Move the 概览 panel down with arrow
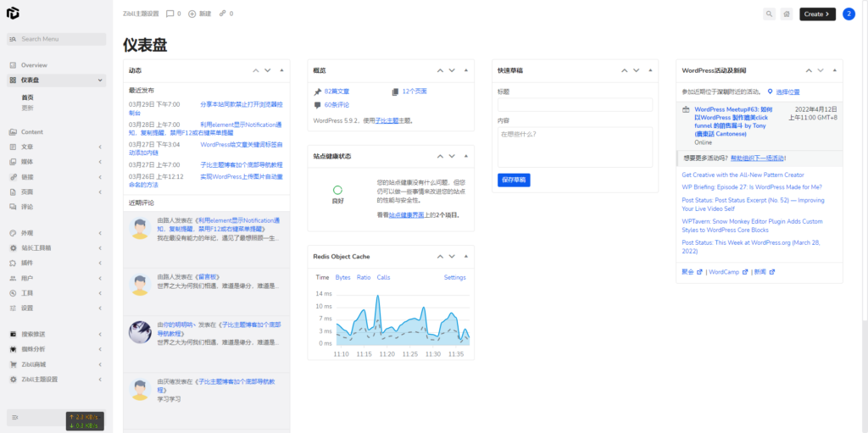This screenshot has width=868, height=433. pyautogui.click(x=452, y=70)
